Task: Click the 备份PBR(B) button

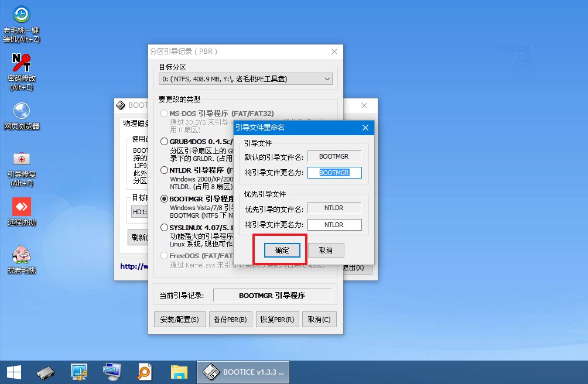Action: (230, 319)
